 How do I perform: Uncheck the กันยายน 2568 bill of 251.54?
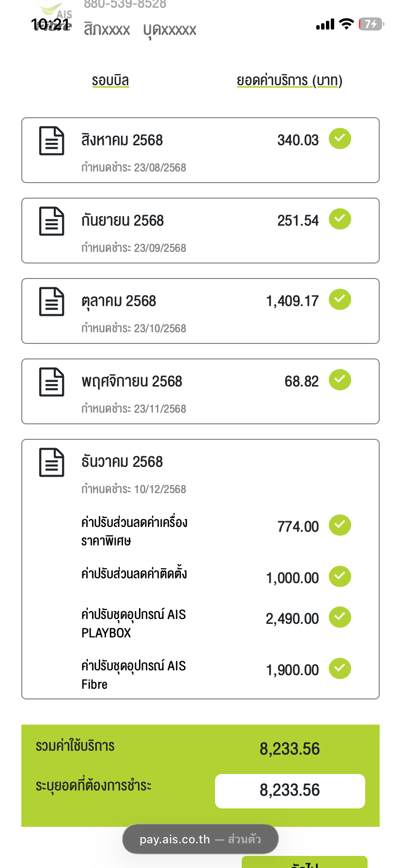(340, 219)
